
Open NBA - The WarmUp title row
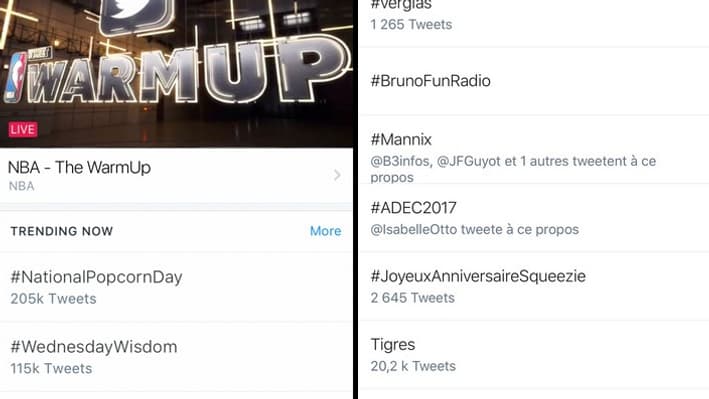tap(176, 176)
